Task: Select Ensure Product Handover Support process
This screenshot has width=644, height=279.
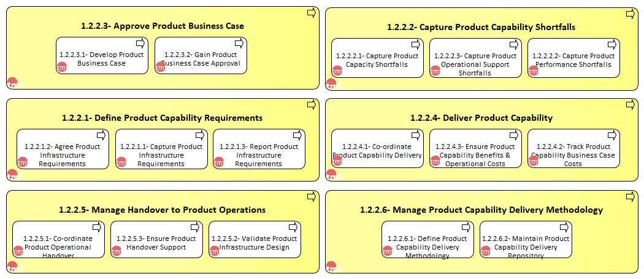Action: (x=156, y=240)
